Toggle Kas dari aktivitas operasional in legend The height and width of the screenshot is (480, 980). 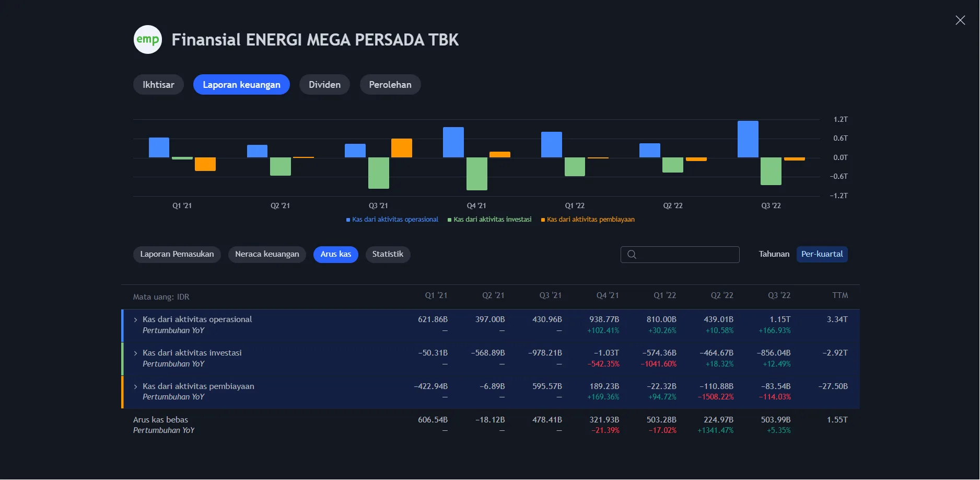(392, 219)
